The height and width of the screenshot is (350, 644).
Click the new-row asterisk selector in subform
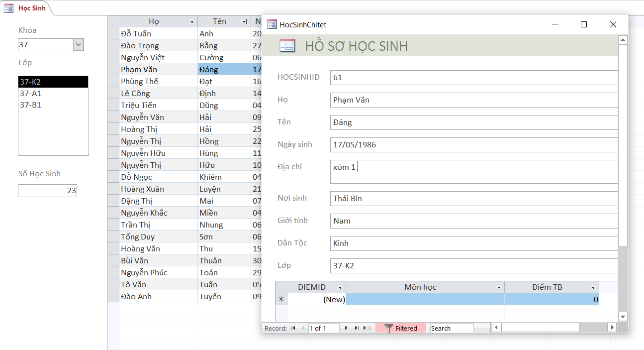(x=281, y=299)
